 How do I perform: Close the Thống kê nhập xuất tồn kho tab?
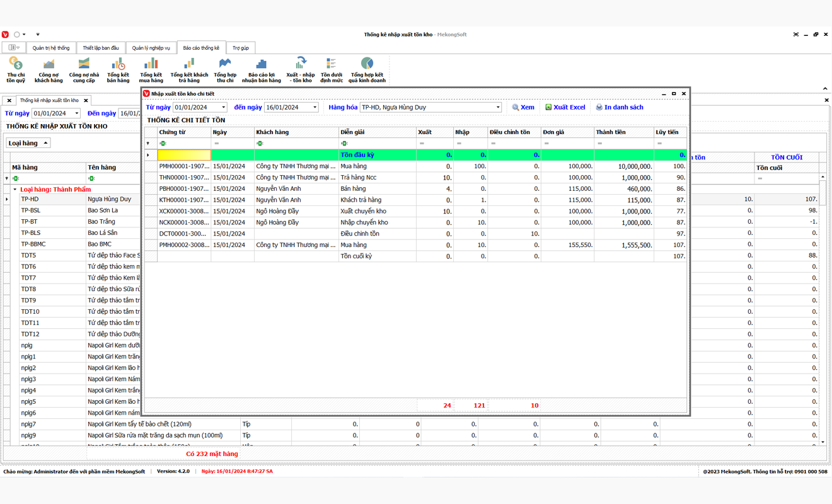coord(86,100)
